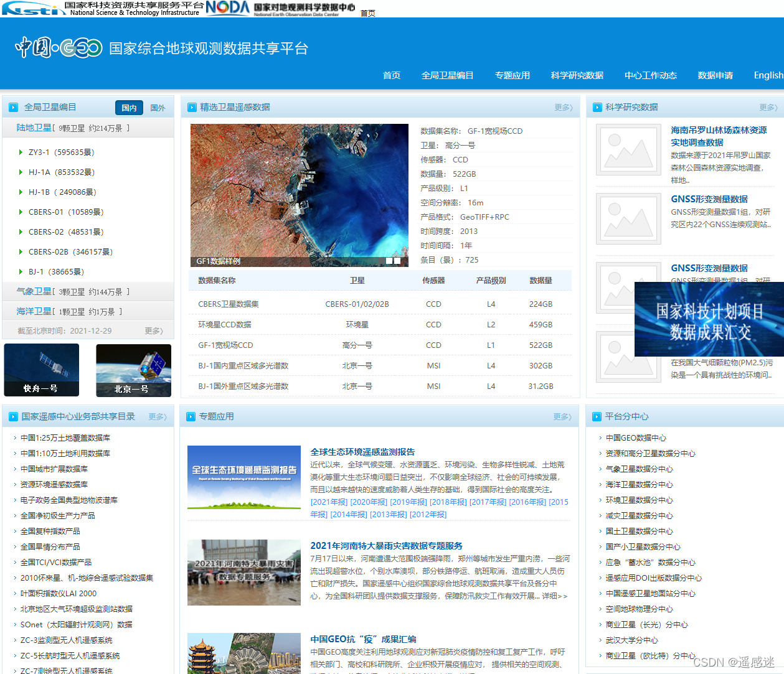Open 海南吊罗山林场森林资源实地调查数据 article
This screenshot has width=784, height=674.
tap(719, 136)
